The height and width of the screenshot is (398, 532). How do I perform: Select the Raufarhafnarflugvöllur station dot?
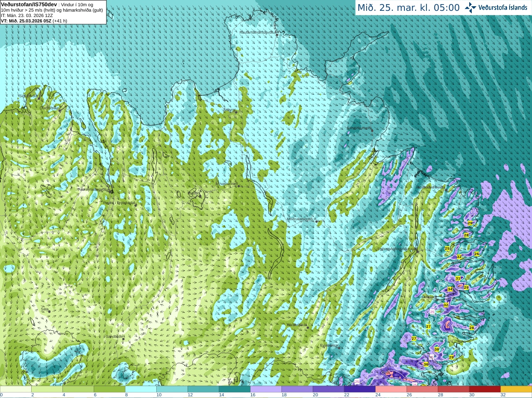coord(277,35)
